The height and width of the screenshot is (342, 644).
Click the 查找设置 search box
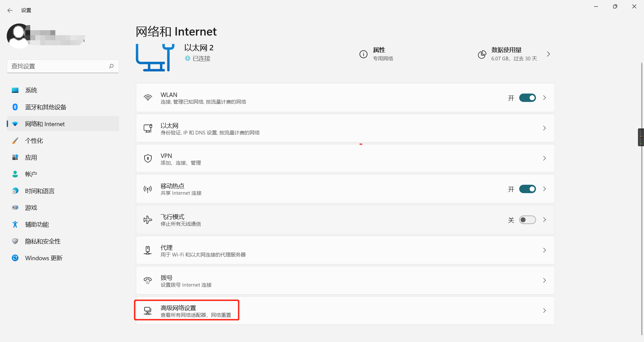(x=63, y=66)
